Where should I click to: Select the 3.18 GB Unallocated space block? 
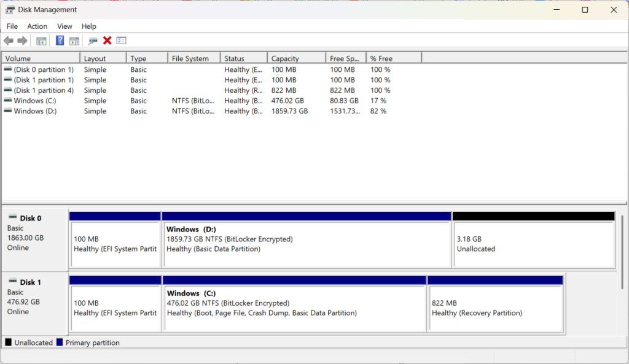(533, 244)
